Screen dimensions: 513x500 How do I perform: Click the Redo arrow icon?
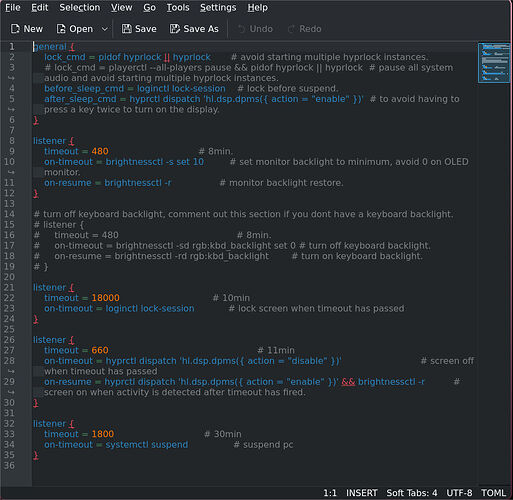291,29
